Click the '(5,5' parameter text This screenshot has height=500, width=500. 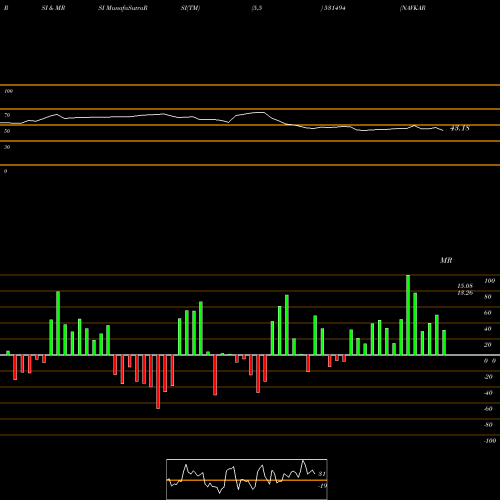pyautogui.click(x=257, y=8)
